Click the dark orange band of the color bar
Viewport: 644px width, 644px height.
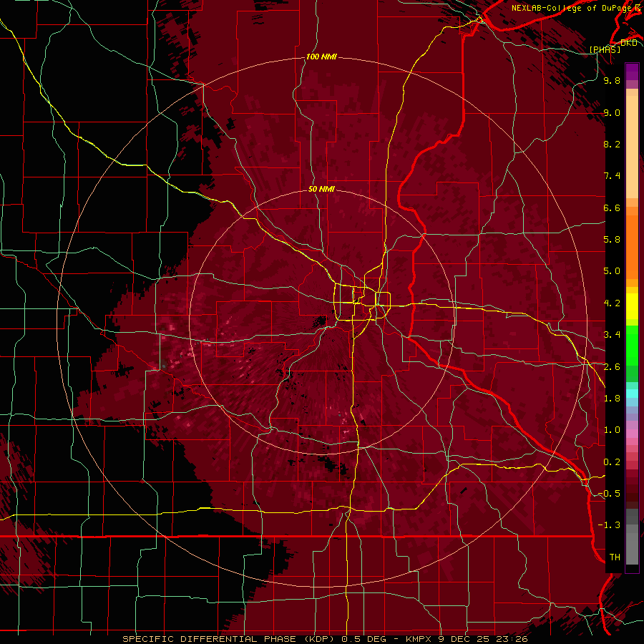[x=632, y=246]
